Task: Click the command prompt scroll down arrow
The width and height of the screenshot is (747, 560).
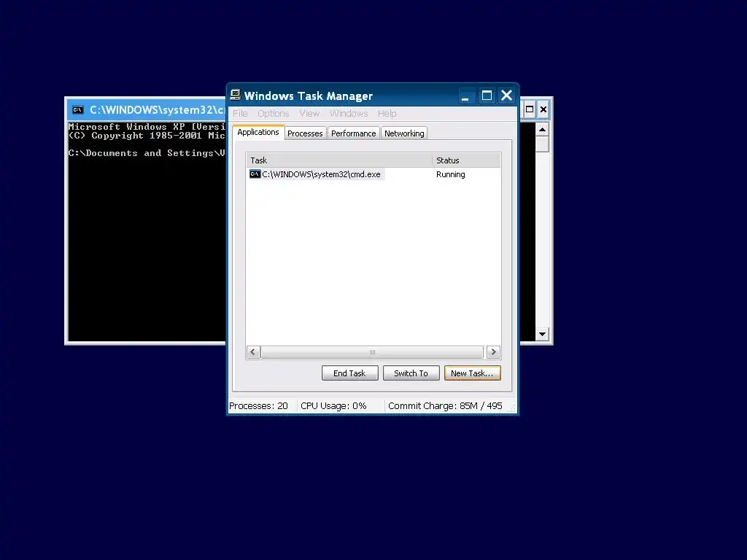Action: tap(542, 334)
